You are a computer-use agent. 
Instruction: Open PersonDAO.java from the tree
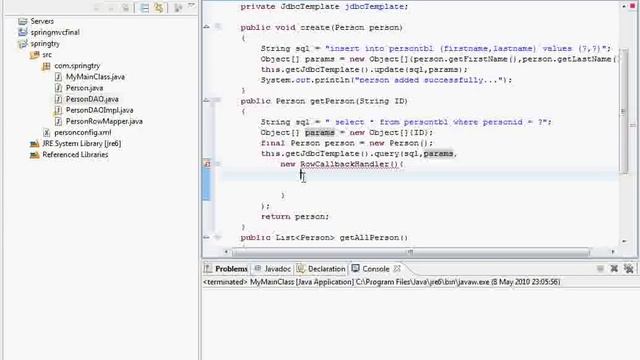92,99
